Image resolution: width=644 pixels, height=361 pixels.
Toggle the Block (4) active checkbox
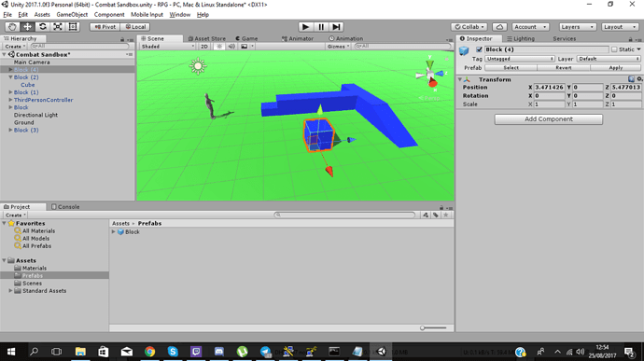pyautogui.click(x=479, y=49)
